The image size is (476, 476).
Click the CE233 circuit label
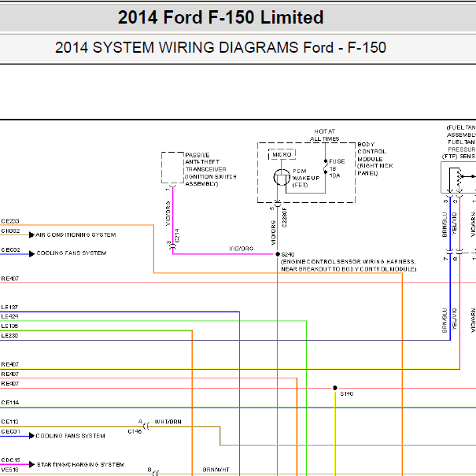tap(10, 221)
